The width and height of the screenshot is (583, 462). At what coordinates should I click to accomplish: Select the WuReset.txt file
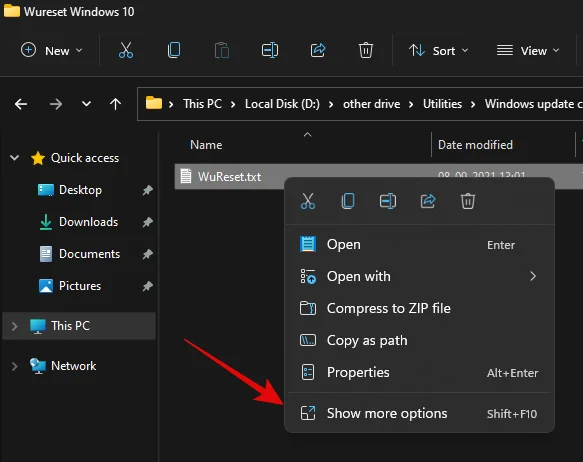[229, 177]
